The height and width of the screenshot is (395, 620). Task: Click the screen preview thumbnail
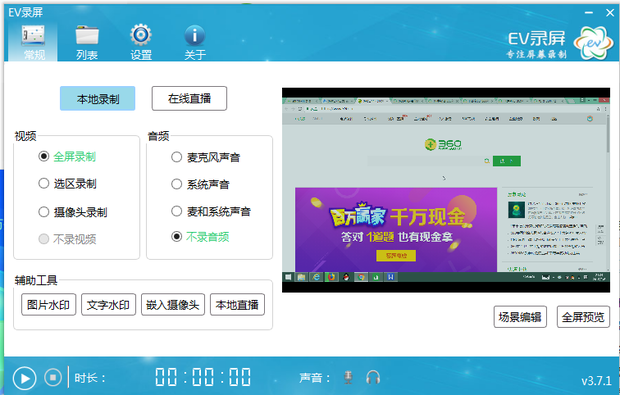coord(446,190)
